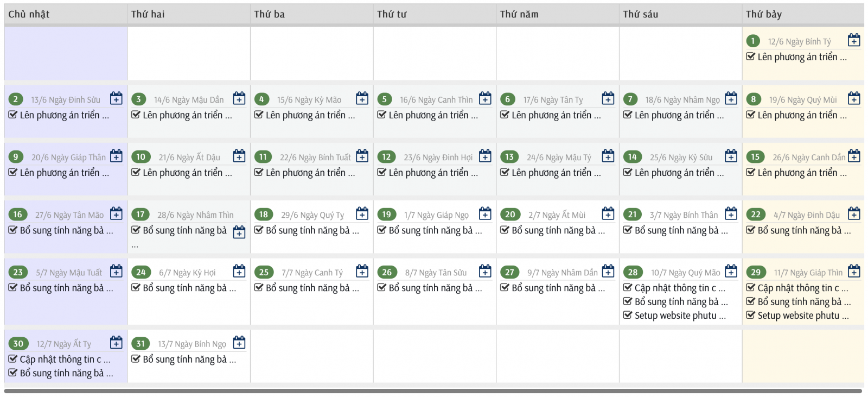The width and height of the screenshot is (868, 397).
Task: Click the horizontal scrollbar below the calendar
Action: pos(433,391)
